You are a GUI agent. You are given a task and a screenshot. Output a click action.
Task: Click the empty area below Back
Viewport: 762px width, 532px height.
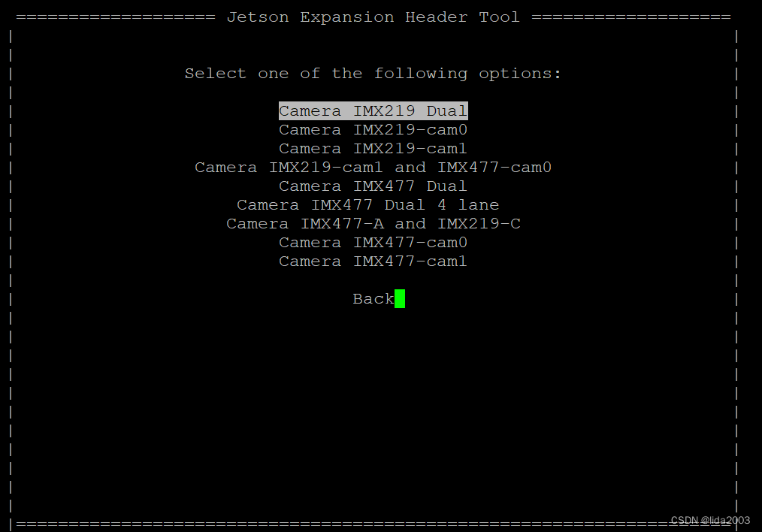(373, 406)
